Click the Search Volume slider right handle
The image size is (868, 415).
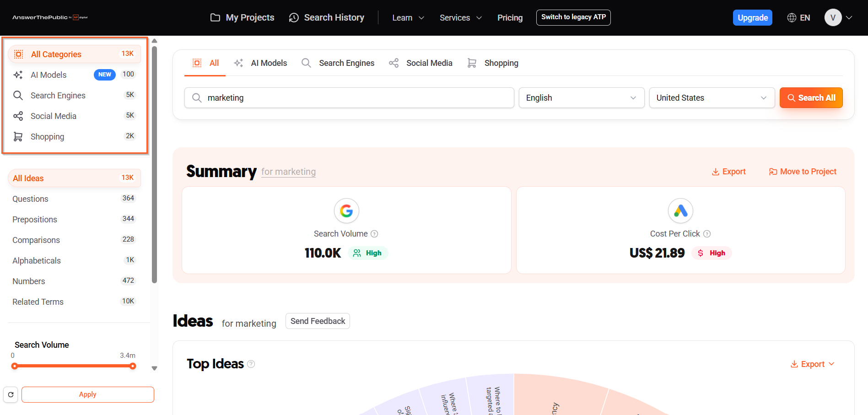pyautogui.click(x=133, y=366)
